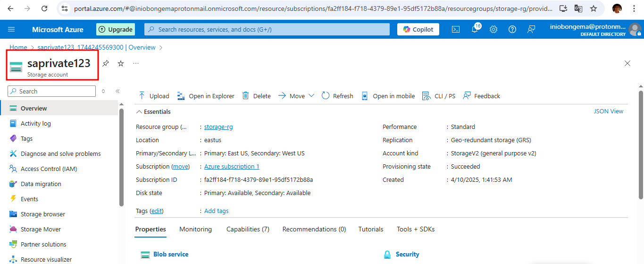Click the Upload toolbar button
The width and height of the screenshot is (644, 264).
click(x=153, y=96)
